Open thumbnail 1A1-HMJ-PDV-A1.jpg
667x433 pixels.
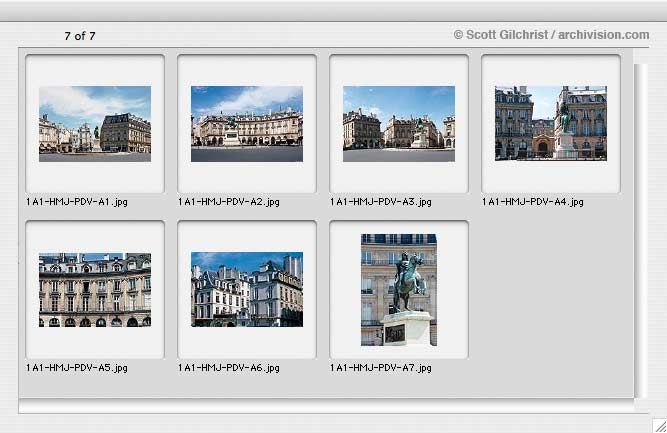coord(95,124)
